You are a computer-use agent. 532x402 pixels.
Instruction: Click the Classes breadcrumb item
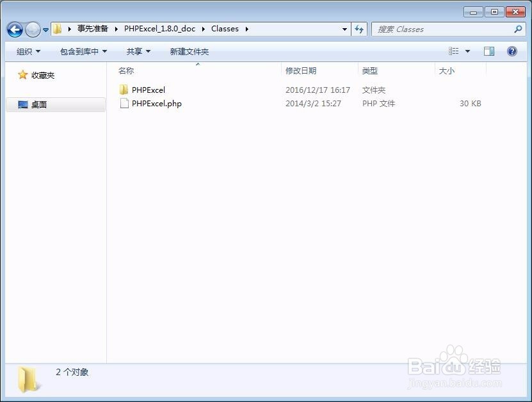tap(225, 28)
